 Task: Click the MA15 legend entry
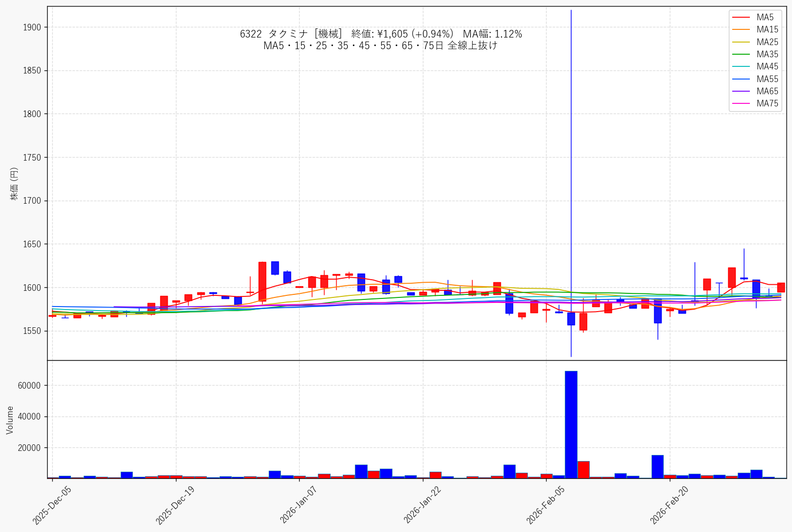click(x=755, y=29)
